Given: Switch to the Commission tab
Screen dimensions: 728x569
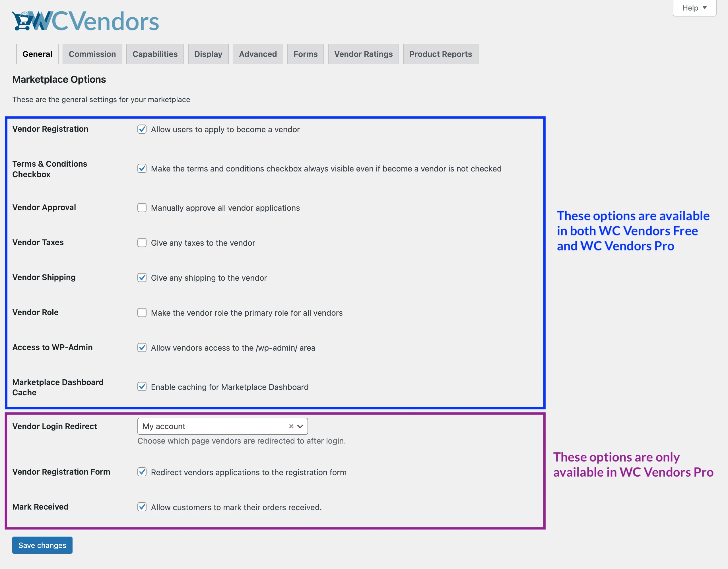Looking at the screenshot, I should click(x=92, y=54).
